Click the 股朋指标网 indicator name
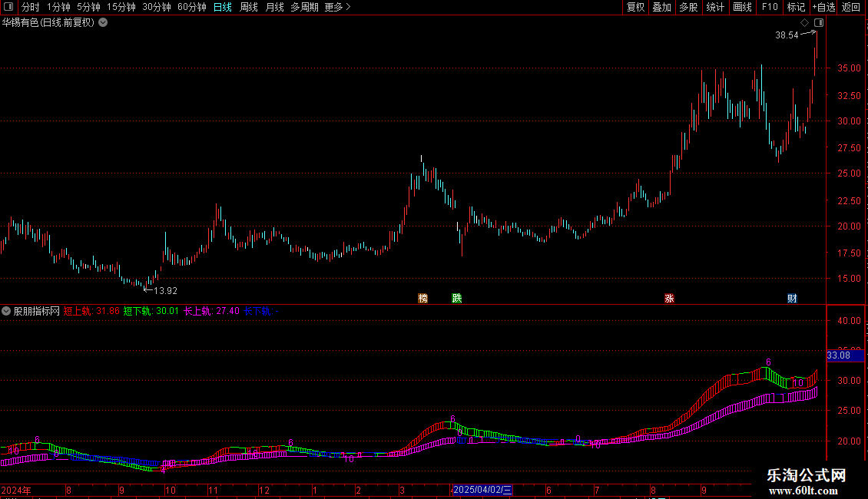Image resolution: width=868 pixels, height=499 pixels. point(37,311)
